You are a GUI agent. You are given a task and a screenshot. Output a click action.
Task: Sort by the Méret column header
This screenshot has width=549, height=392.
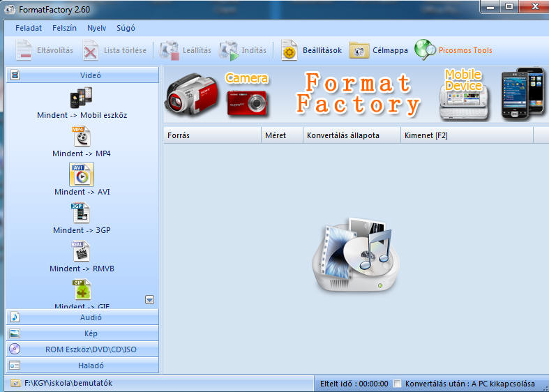coord(283,135)
